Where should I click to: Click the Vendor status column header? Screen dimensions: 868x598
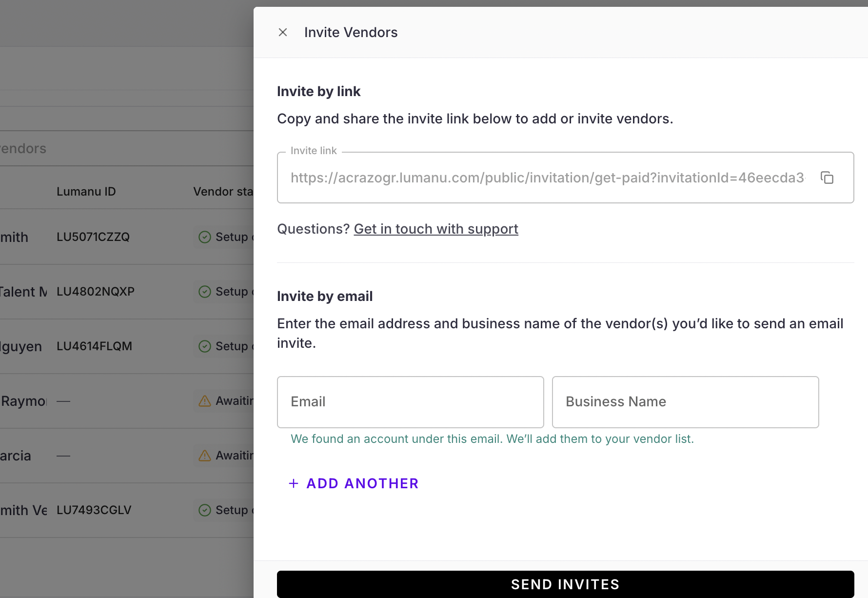[x=223, y=192]
